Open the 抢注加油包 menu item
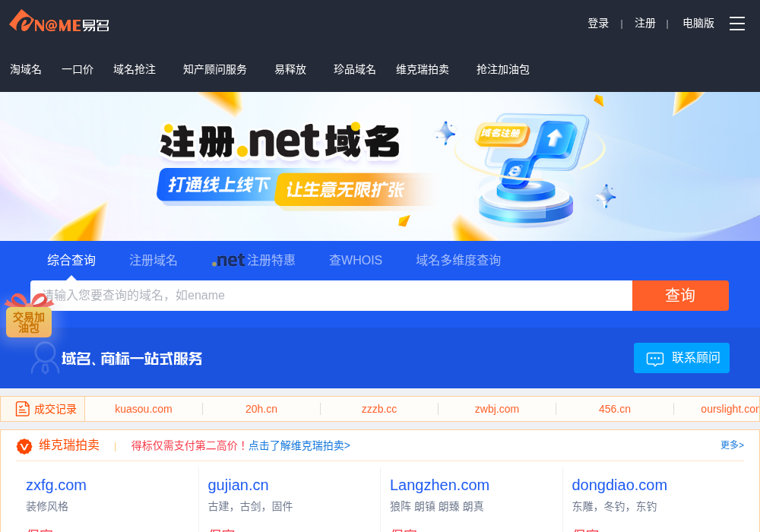This screenshot has width=760, height=532. [502, 69]
